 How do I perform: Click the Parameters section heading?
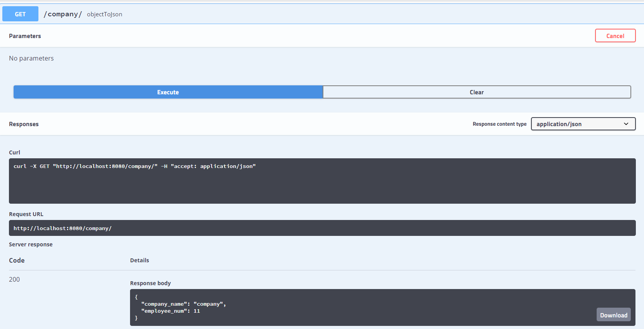25,36
